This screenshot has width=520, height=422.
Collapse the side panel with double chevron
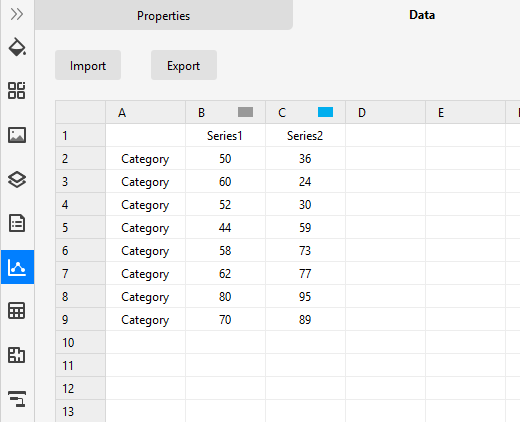tap(17, 14)
